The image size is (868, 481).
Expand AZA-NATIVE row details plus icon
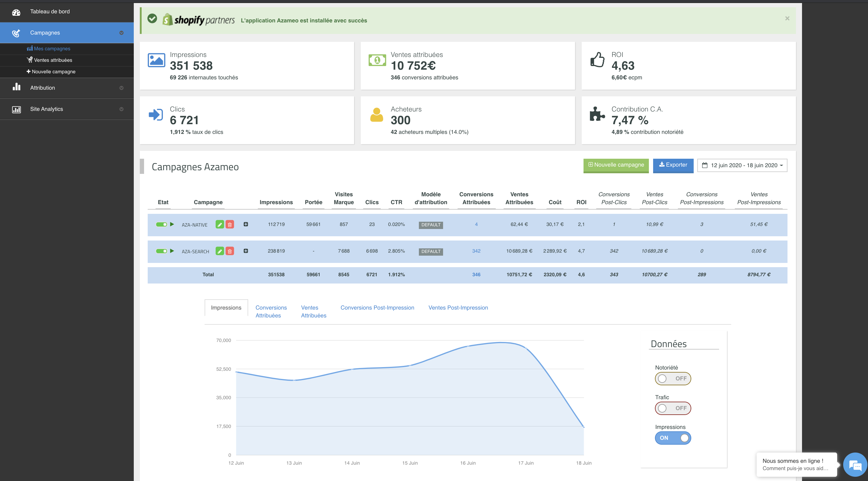[x=246, y=224]
